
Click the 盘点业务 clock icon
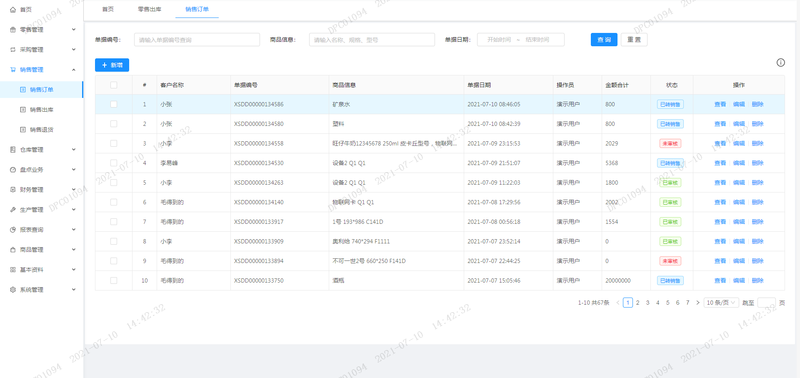tap(13, 170)
